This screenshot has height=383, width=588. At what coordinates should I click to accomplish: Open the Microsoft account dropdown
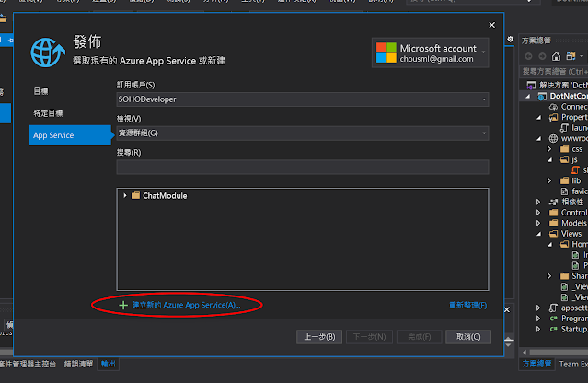coord(483,52)
